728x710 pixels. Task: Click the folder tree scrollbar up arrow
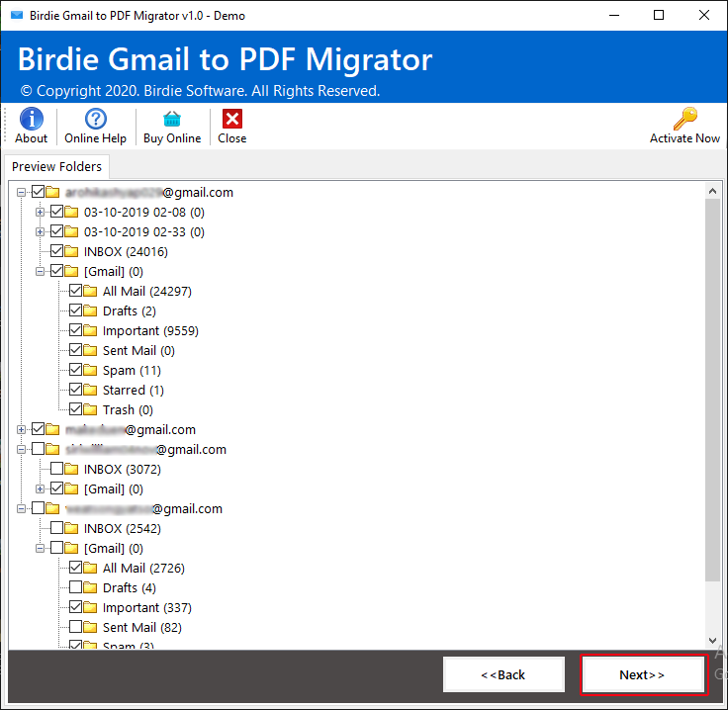click(x=713, y=191)
